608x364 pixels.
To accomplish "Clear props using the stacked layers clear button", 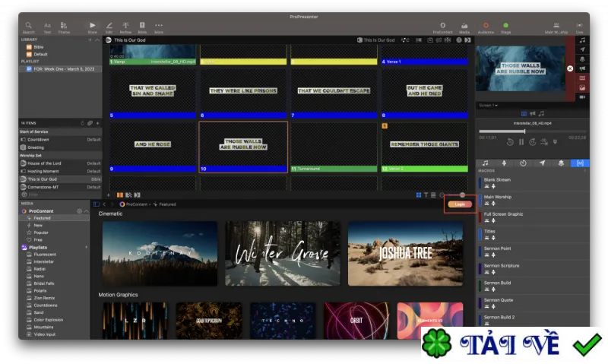I will (x=582, y=59).
